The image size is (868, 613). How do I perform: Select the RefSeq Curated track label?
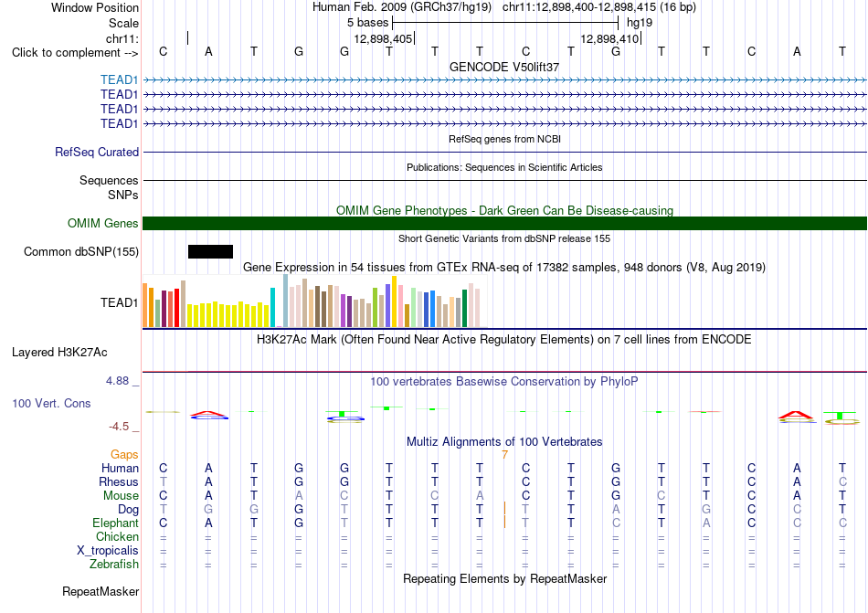point(97,153)
